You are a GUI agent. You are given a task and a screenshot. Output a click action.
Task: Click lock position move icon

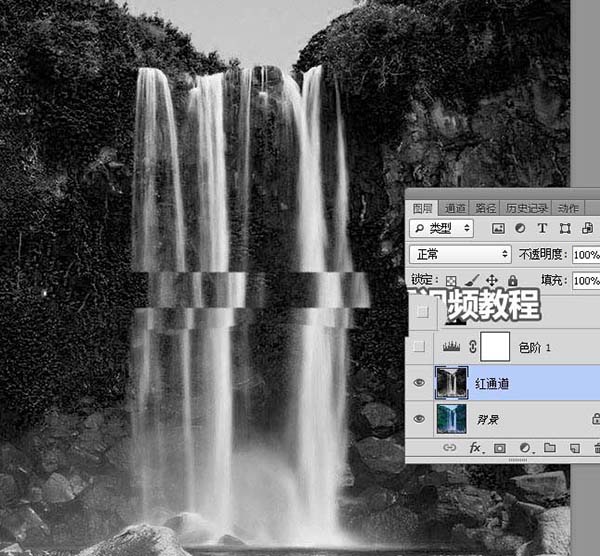[x=492, y=282]
